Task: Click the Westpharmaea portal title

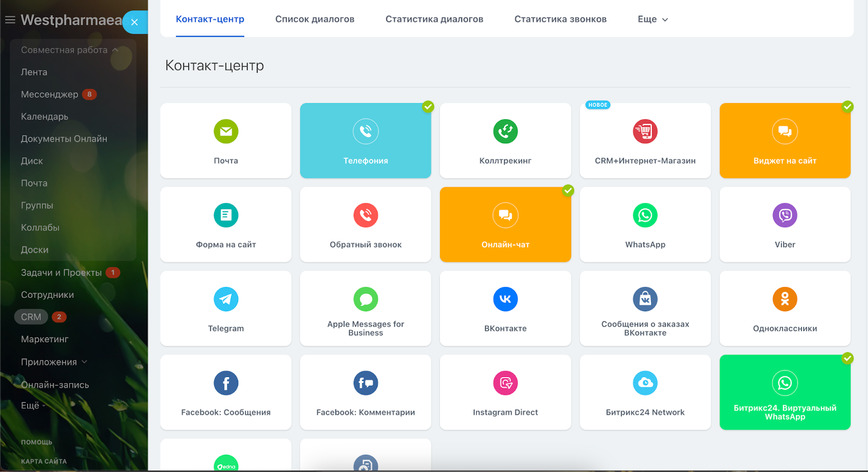Action: click(x=71, y=20)
